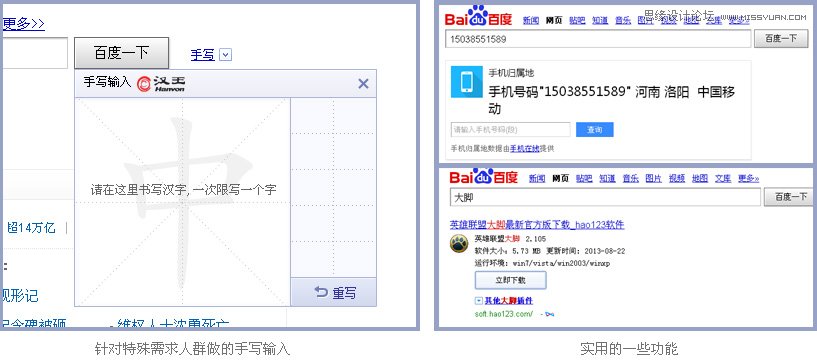Open the 更多>> link
The image size is (817, 361).
pyautogui.click(x=23, y=24)
